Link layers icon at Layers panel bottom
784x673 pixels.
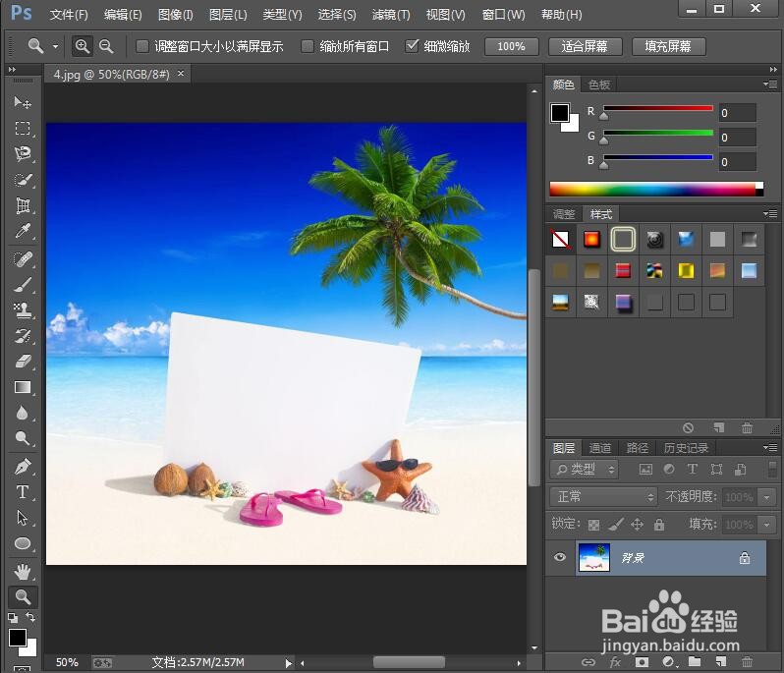click(588, 662)
